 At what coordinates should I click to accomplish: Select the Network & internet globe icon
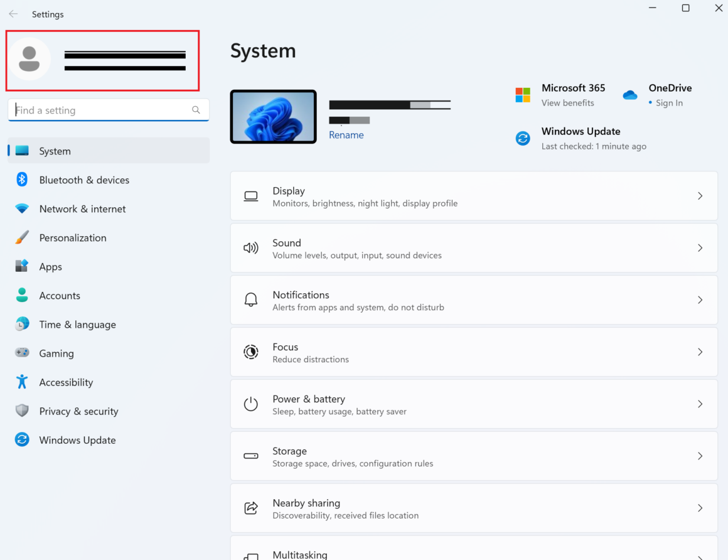(22, 208)
